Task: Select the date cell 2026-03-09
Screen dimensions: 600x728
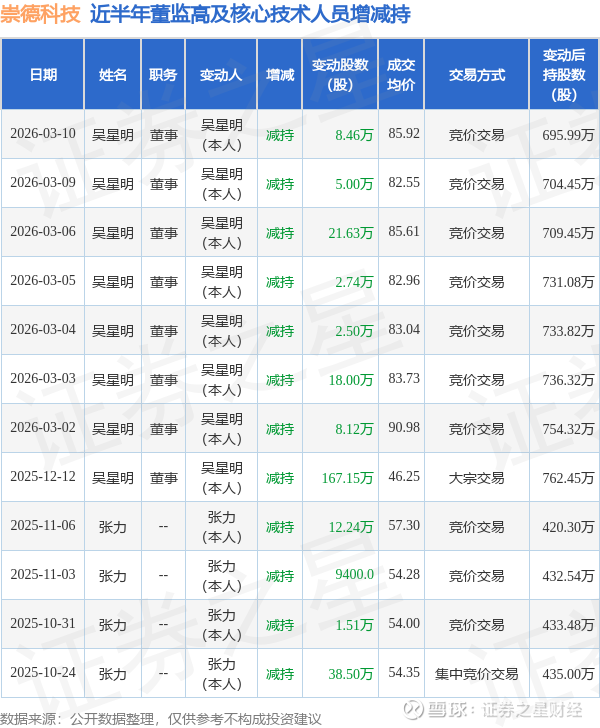Action: (x=43, y=182)
